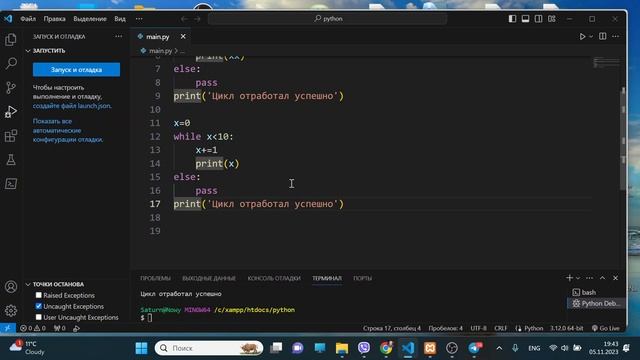Switch to the КОНСОЛЬ ОТЛАДКИ tab

pos(274,278)
